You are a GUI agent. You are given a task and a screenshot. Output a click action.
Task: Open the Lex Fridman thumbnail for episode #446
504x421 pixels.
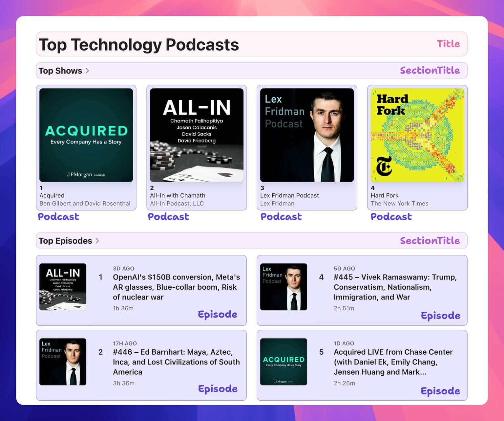click(63, 362)
